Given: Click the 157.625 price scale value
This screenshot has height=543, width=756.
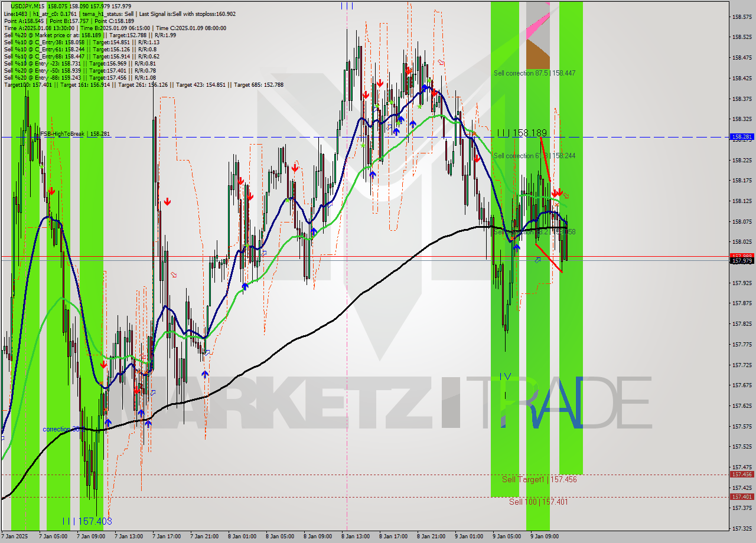Looking at the screenshot, I should point(742,405).
